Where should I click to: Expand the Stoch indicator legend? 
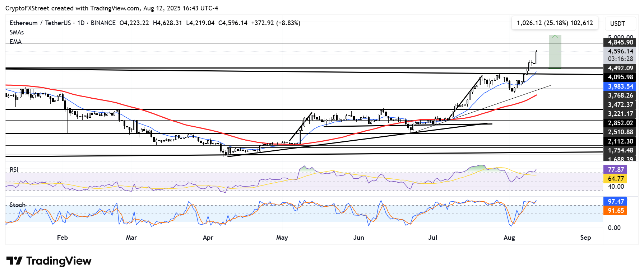click(x=17, y=205)
